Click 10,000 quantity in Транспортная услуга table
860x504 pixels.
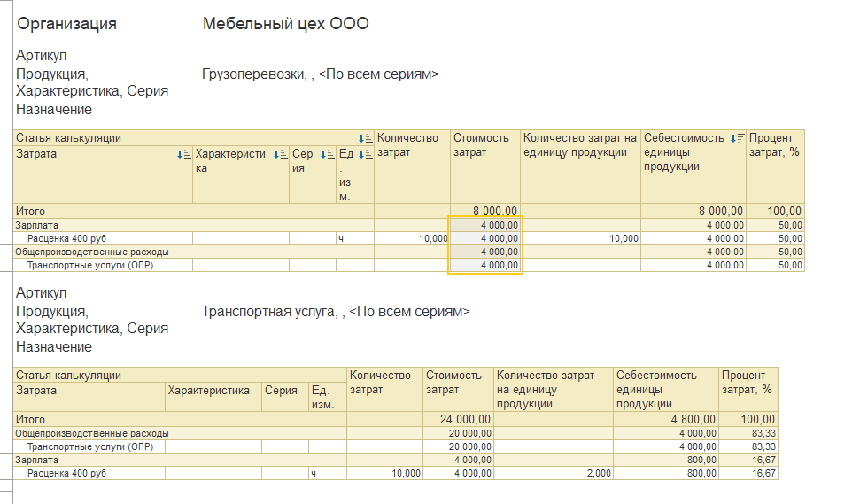[x=406, y=473]
